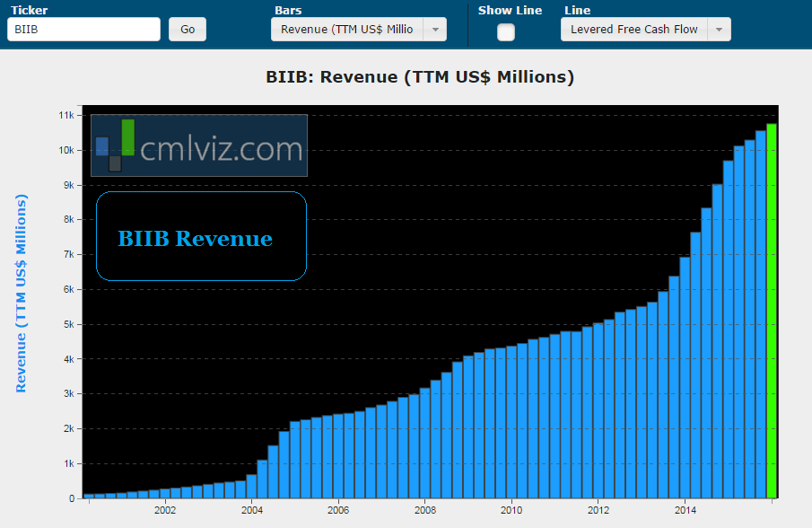Click the Go button
Viewport: 812px width, 528px height.
[188, 30]
